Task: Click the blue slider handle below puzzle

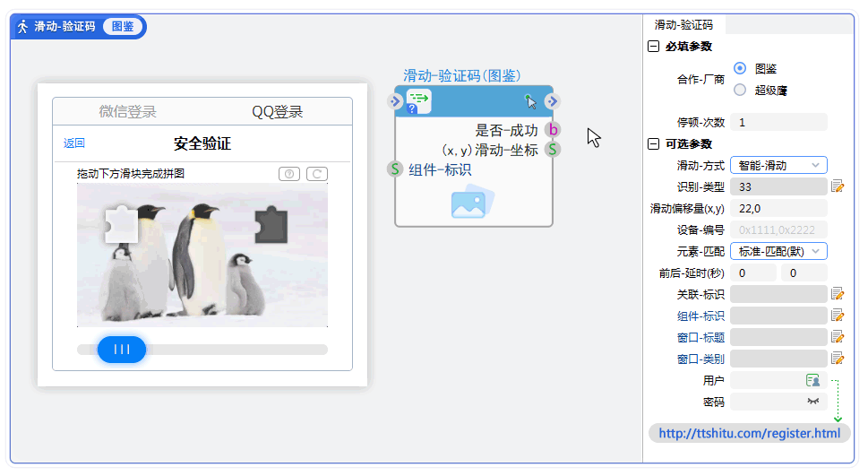Action: coord(122,349)
